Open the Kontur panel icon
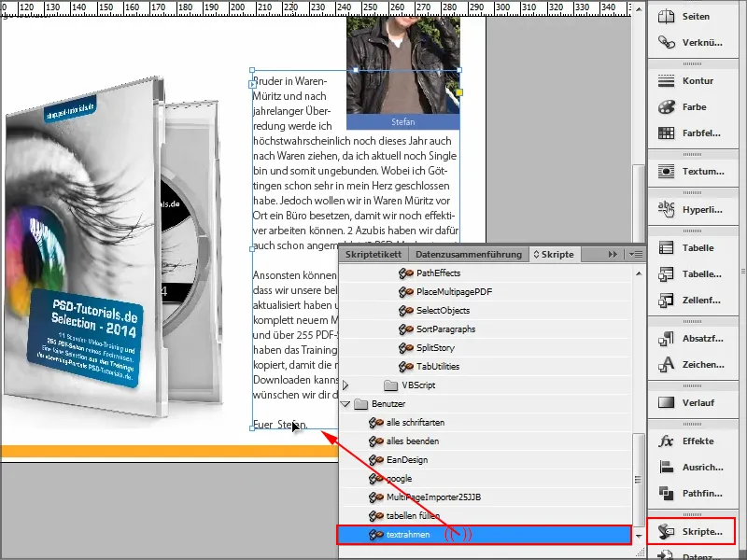This screenshot has height=560, width=747. point(666,81)
